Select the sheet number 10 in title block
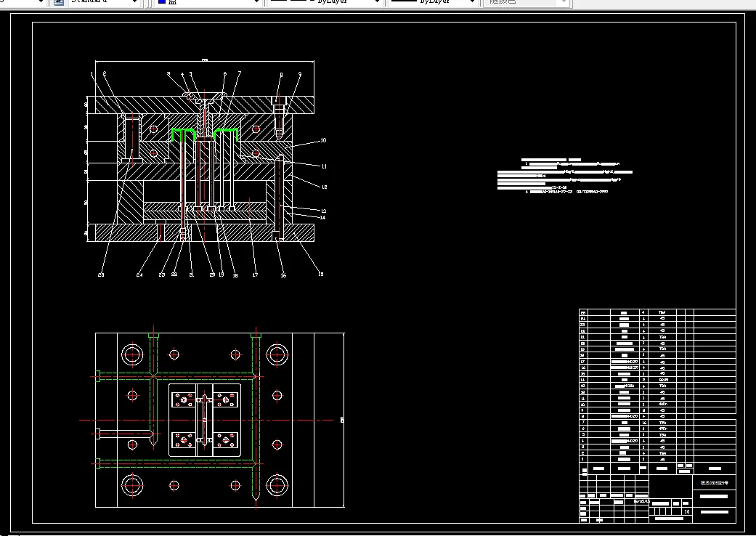Screen dimensions: 756x536 (x=686, y=511)
